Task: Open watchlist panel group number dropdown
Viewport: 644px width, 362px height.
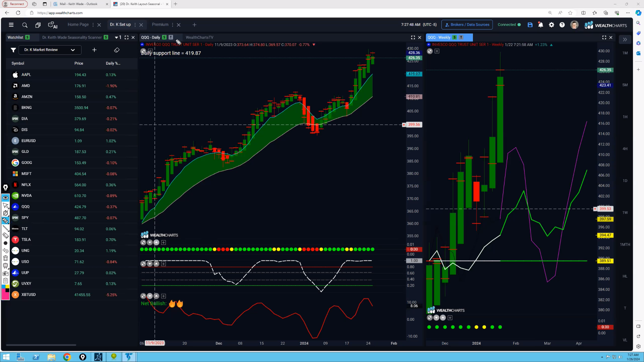Action: 118,38
